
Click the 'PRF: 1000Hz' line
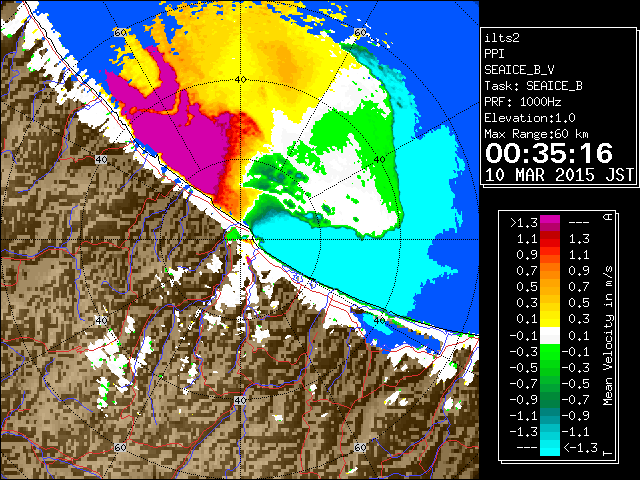click(x=523, y=102)
